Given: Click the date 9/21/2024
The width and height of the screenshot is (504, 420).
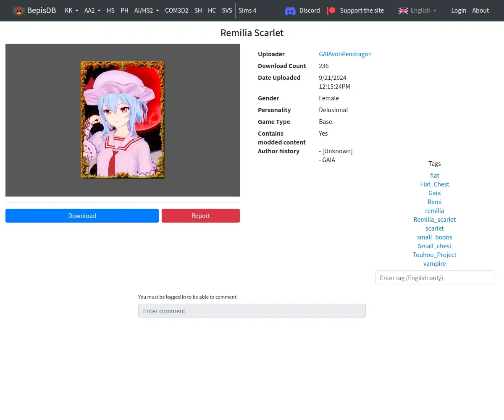Looking at the screenshot, I should coord(333,78).
